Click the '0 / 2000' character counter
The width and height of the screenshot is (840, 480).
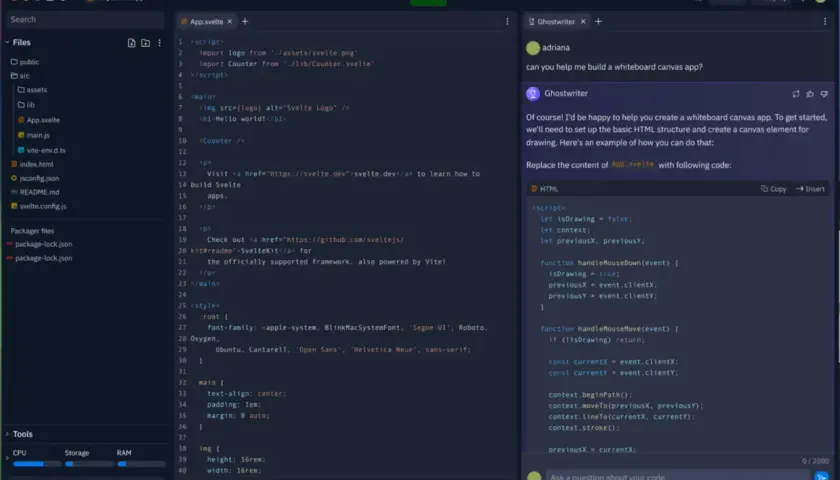pos(815,461)
